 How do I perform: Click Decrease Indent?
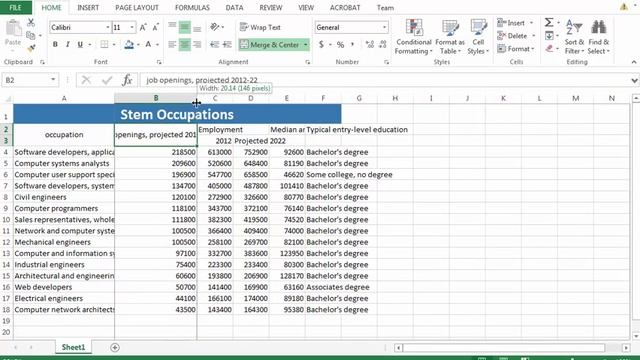point(214,44)
